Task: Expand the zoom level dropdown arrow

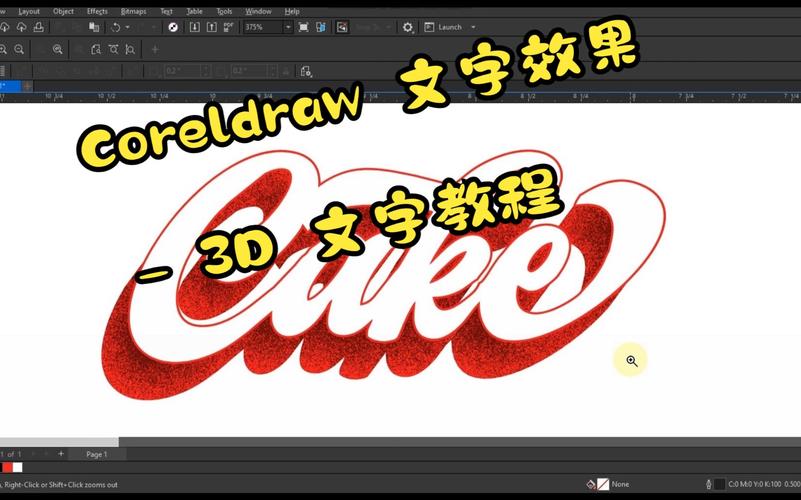Action: (x=288, y=27)
